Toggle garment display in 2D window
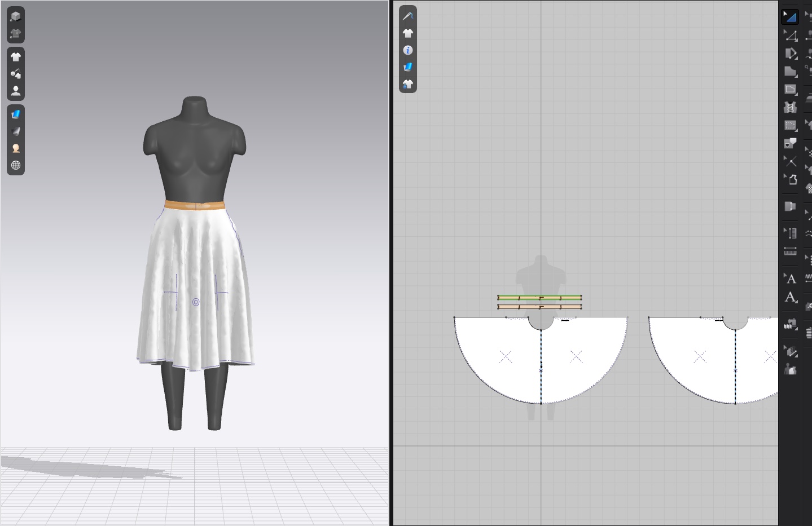812x526 pixels. click(408, 33)
